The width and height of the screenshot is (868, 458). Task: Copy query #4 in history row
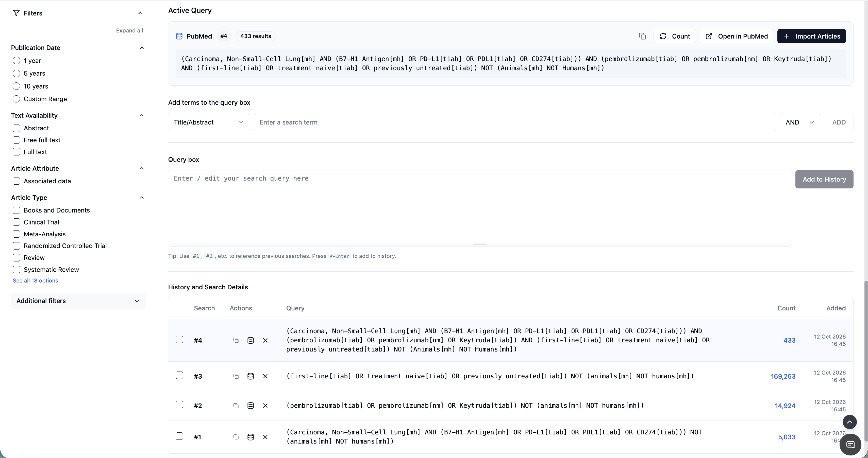coord(236,341)
